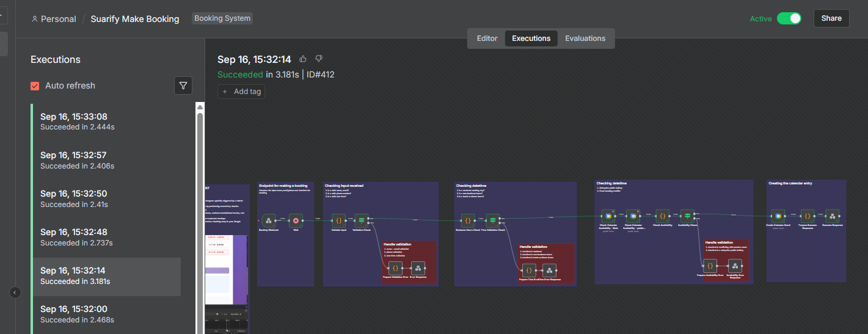Click the Booking System tag
868x334 pixels.
tap(222, 18)
